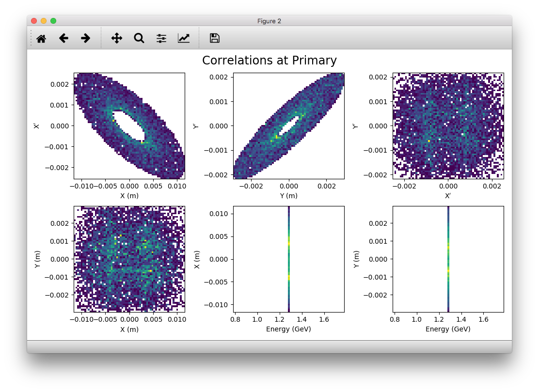Click the Y versus Y′ ring histogram
This screenshot has width=539, height=392.
289,126
